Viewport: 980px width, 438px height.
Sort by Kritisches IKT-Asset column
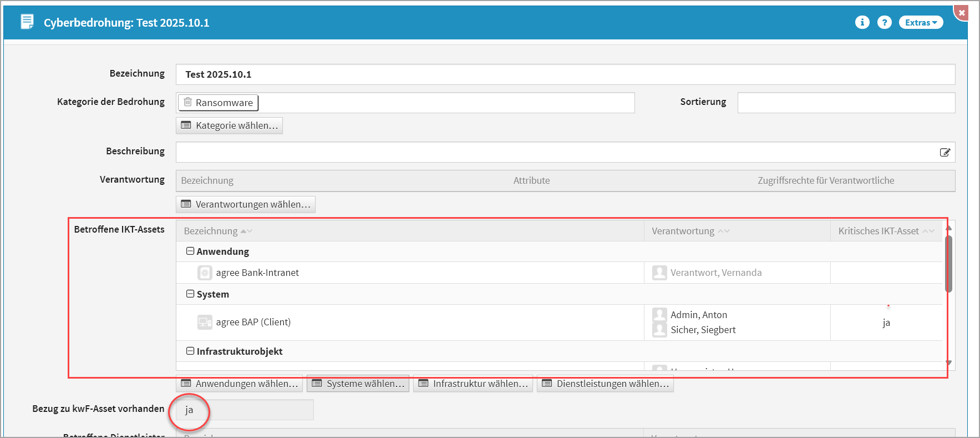click(879, 231)
